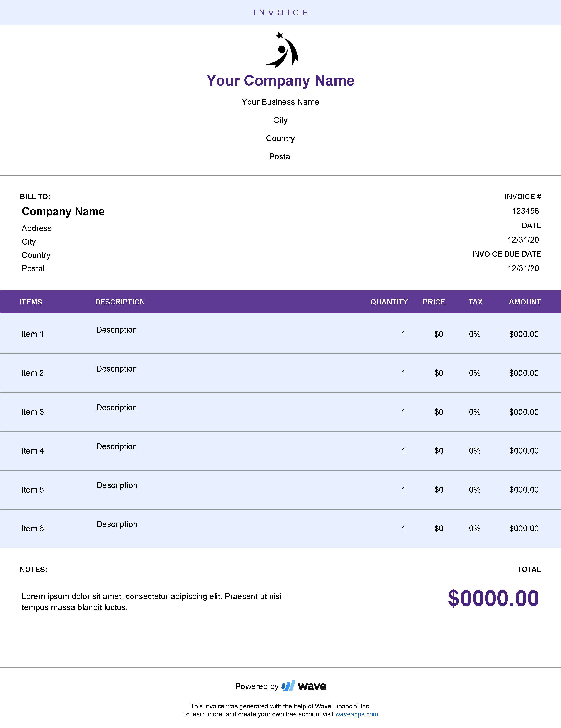This screenshot has width=561, height=728.
Task: Click the company logo figure with star
Action: pos(281,50)
